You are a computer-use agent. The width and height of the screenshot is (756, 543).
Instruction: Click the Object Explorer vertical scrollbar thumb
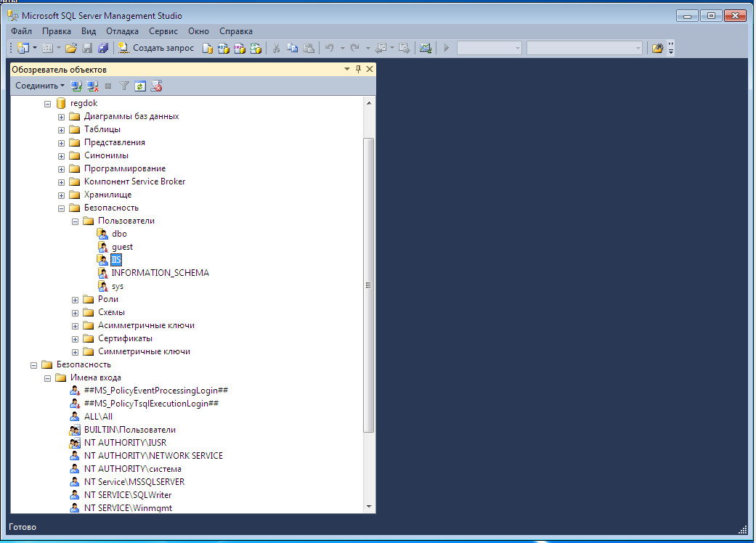pos(369,285)
